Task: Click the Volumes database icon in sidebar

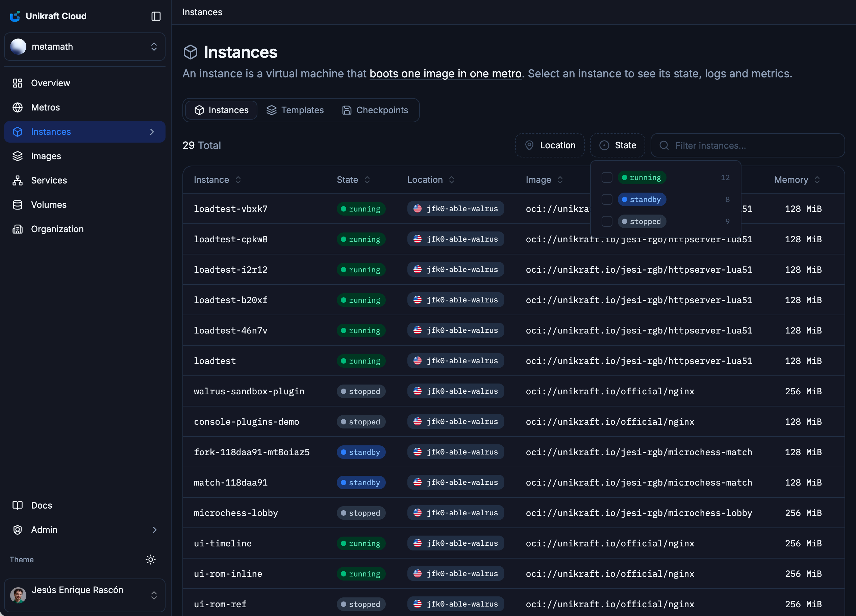Action: tap(17, 204)
